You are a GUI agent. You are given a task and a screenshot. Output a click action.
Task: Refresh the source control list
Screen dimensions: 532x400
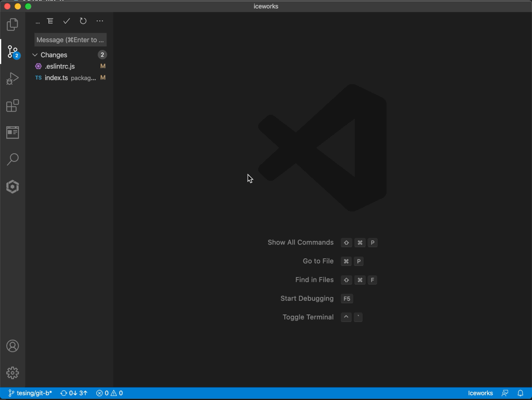(x=83, y=21)
